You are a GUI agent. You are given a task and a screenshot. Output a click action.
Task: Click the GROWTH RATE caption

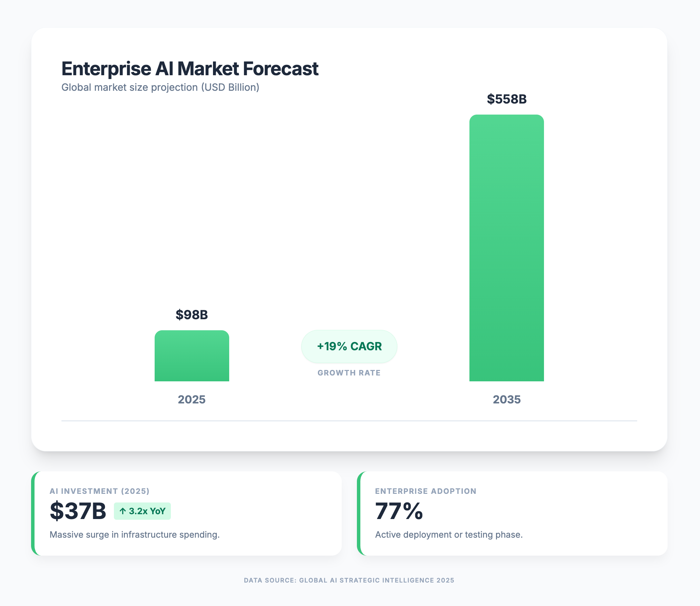349,373
